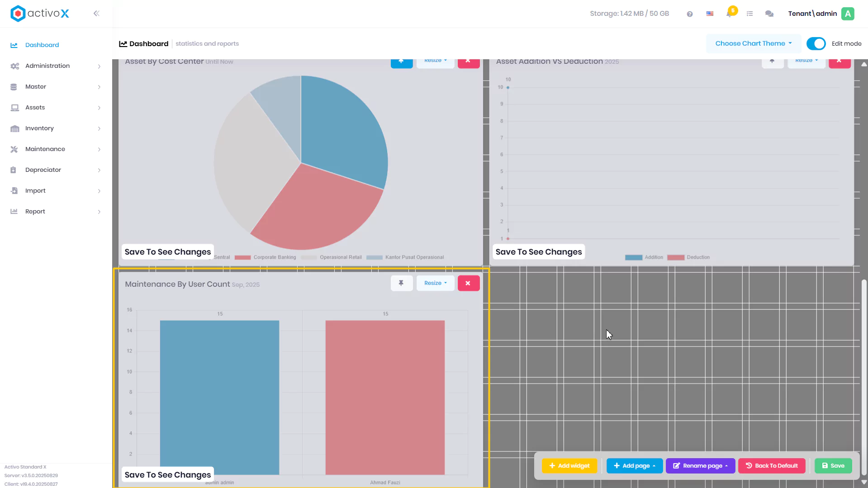Open the Inventory sidebar menu
The width and height of the screenshot is (868, 488).
point(56,128)
